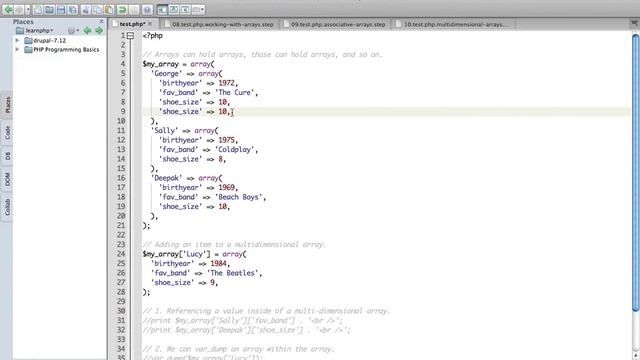640x360 pixels.
Task: Open the 08.test.php.working-with-arrays.step tab
Action: pos(222,24)
